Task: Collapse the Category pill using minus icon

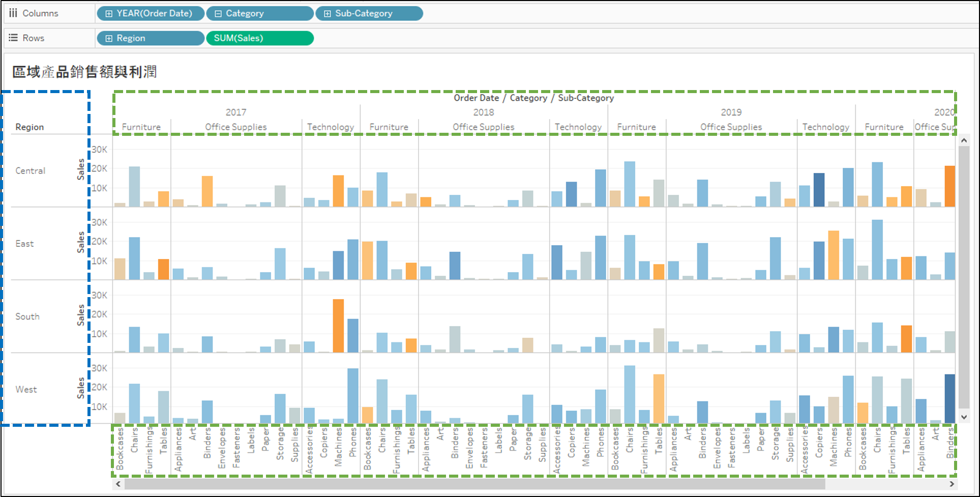Action: point(218,14)
